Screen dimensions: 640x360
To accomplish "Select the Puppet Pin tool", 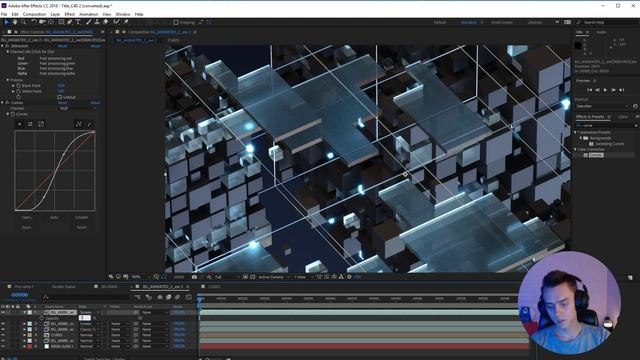I will (126, 22).
